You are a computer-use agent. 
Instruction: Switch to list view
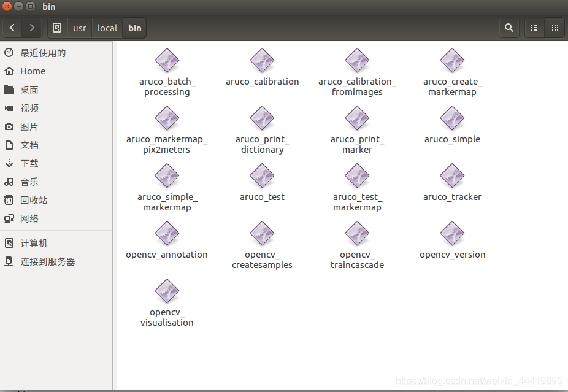[x=534, y=28]
